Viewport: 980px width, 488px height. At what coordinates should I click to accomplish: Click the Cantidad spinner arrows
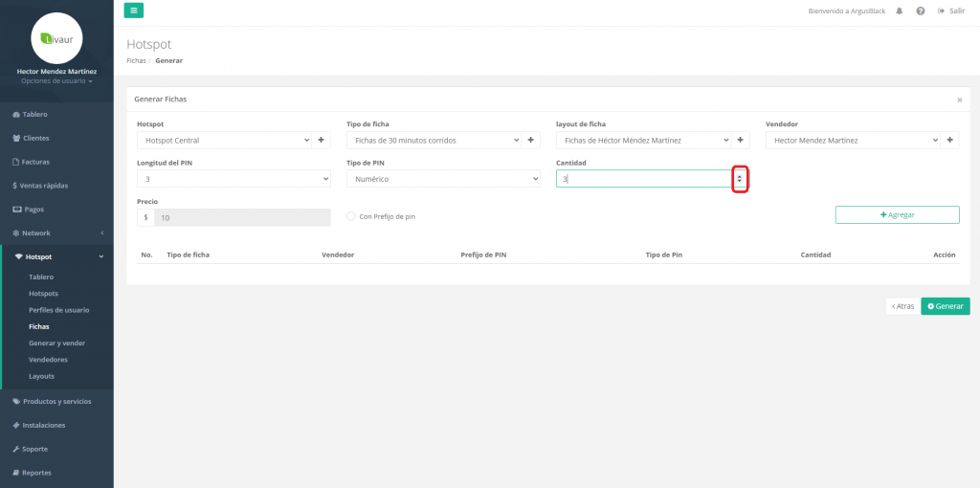point(740,179)
